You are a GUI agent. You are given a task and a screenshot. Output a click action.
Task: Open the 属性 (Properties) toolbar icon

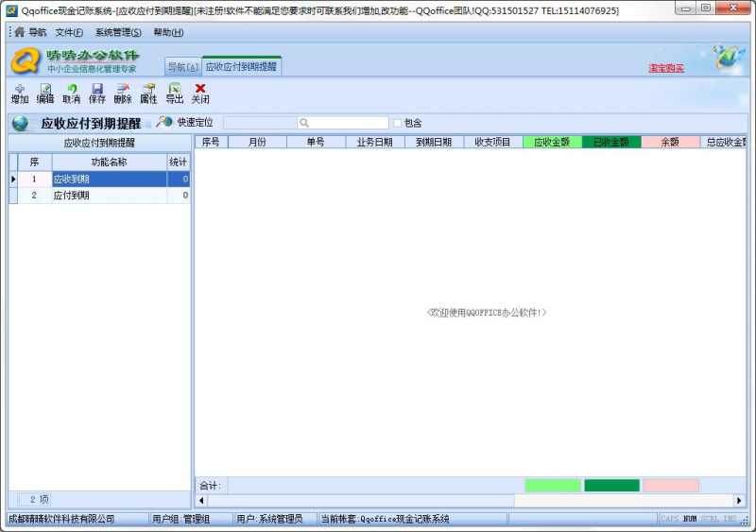point(148,94)
